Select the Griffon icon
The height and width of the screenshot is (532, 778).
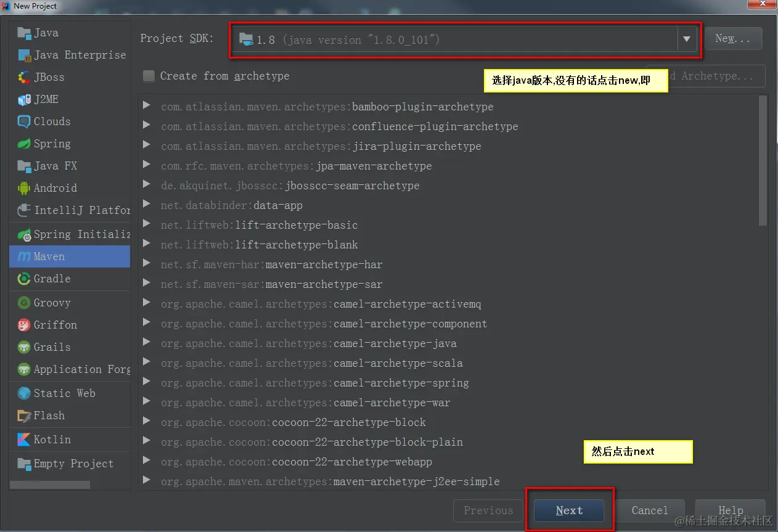coord(24,325)
